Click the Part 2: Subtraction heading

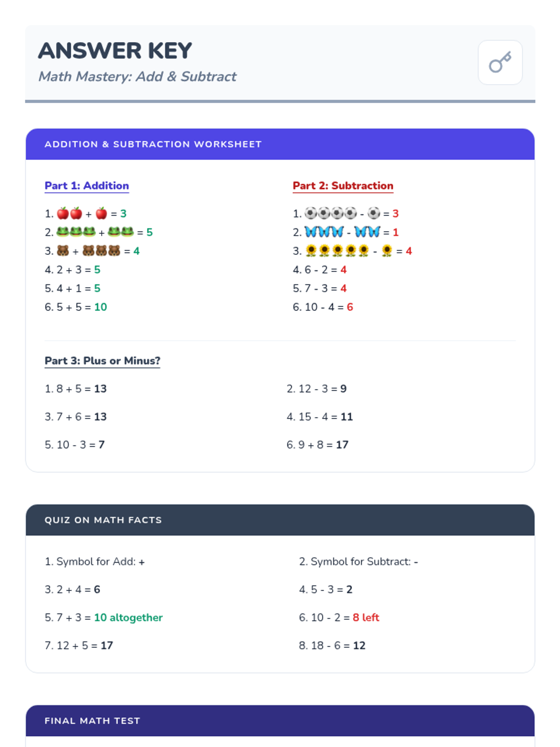click(x=343, y=186)
